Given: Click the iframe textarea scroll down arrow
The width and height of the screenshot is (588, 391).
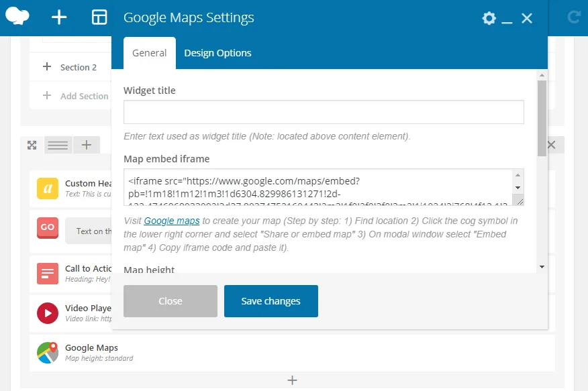Looking at the screenshot, I should tap(518, 188).
